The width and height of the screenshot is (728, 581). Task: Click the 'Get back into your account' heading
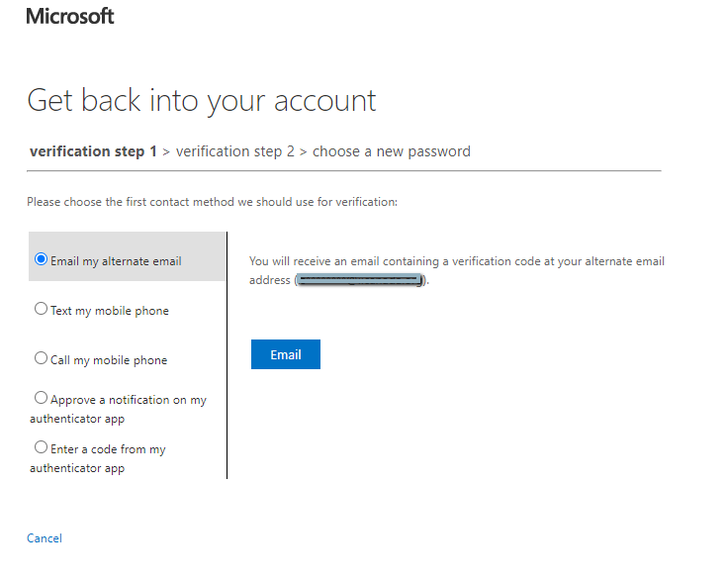pos(202,101)
